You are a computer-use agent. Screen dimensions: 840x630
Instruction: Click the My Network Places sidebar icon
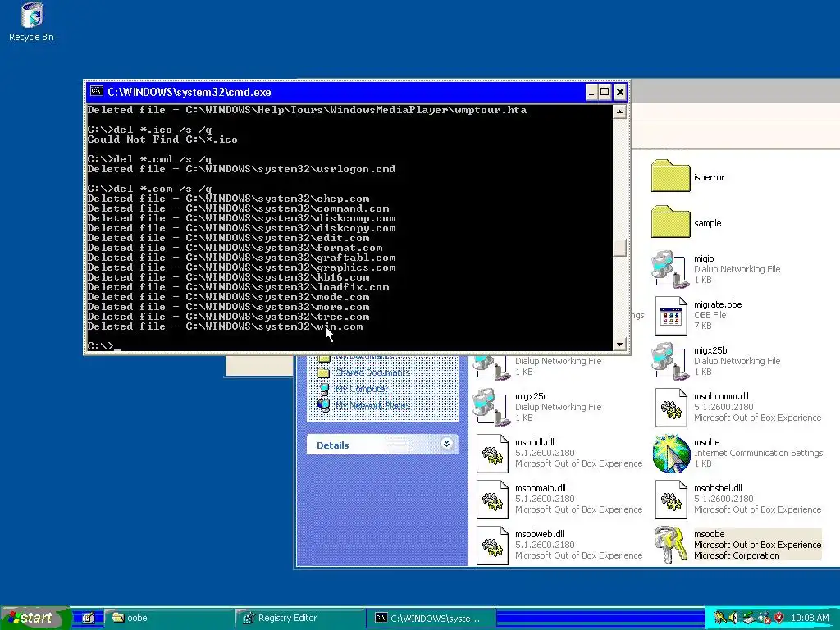point(323,405)
